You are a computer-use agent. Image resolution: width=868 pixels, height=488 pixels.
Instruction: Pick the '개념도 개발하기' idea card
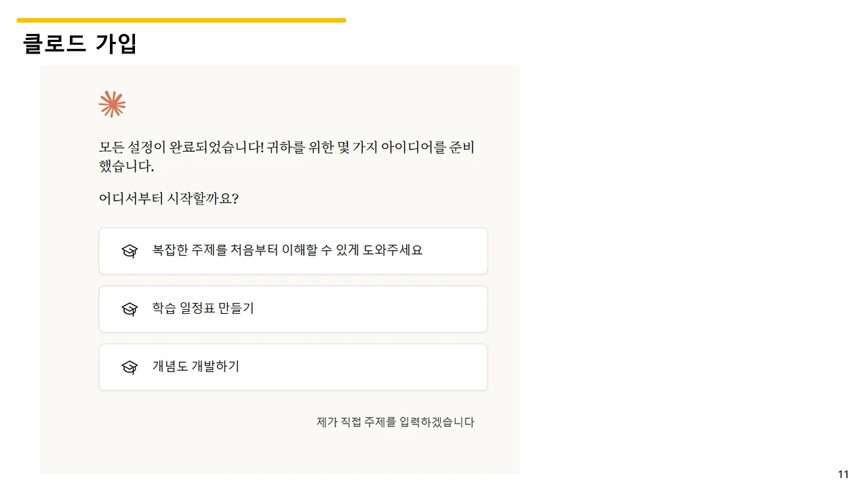293,367
